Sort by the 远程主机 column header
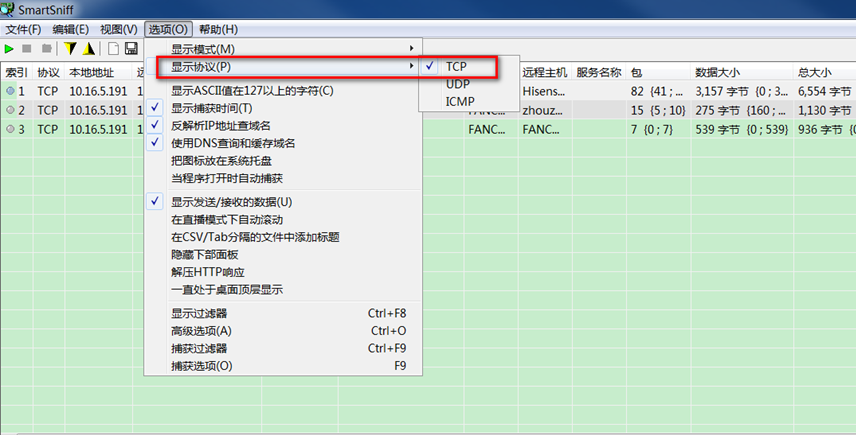The width and height of the screenshot is (856, 435). pyautogui.click(x=545, y=72)
